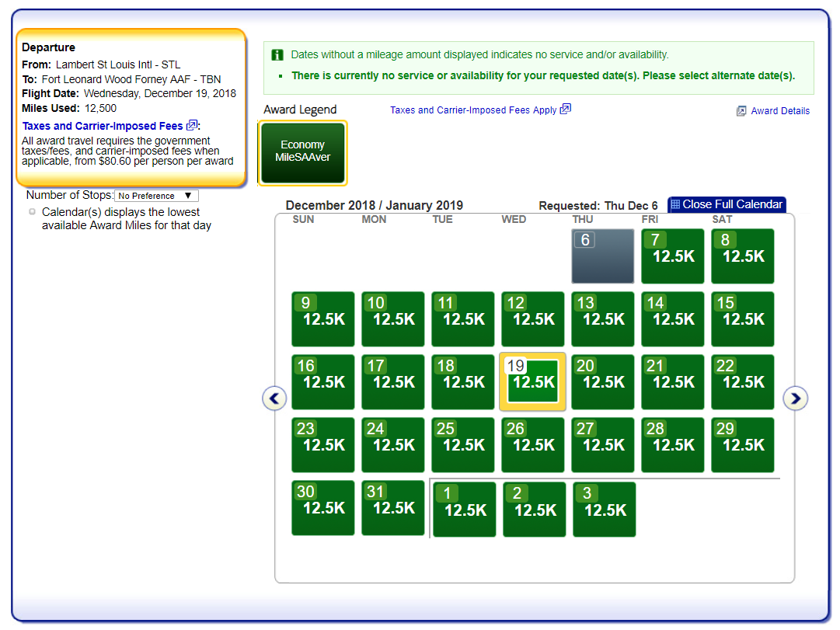The image size is (840, 630).
Task: Choose December 25 for 12.5K miles
Action: point(463,445)
